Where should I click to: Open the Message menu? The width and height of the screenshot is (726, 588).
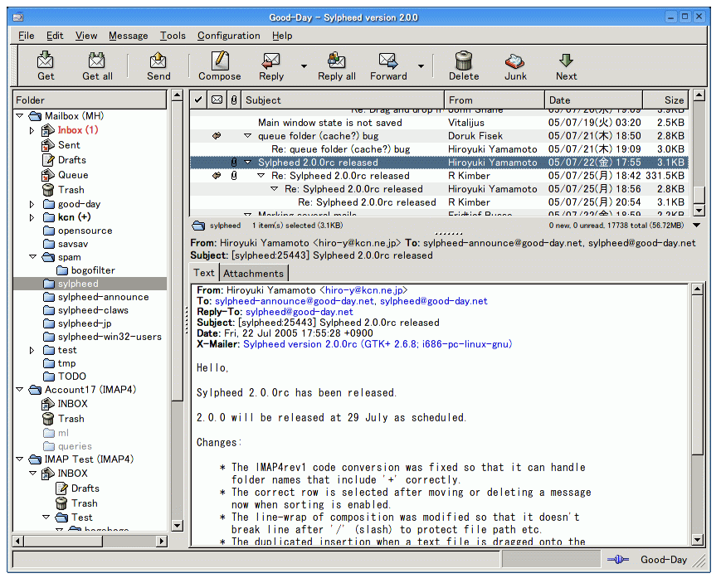(x=129, y=36)
